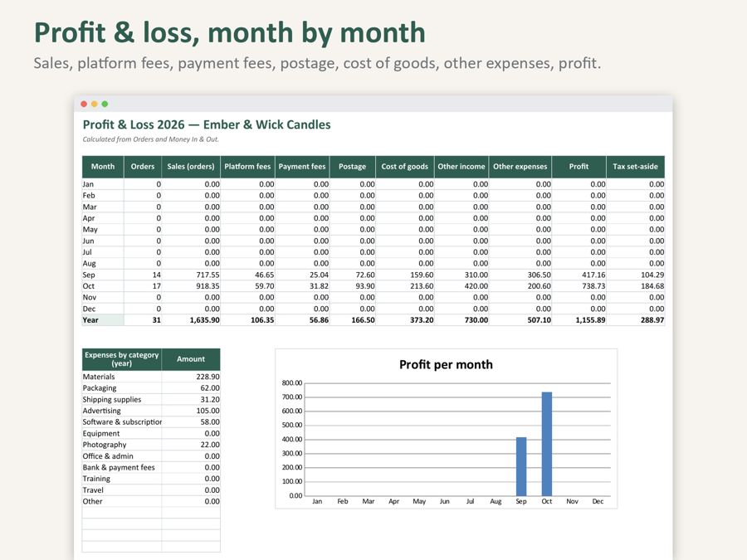Click the 'Jan' month row label
747x560 pixels.
pyautogui.click(x=103, y=184)
